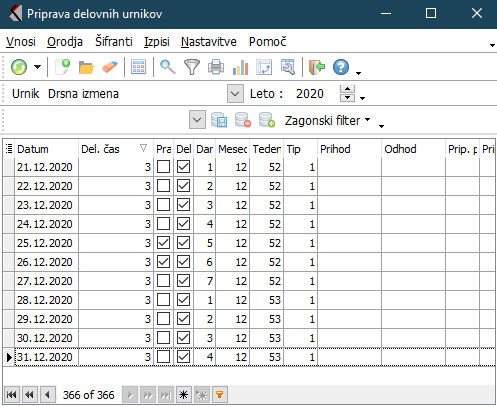The width and height of the screenshot is (497, 407).
Task: Click the funnel filter toolbar icon
Action: click(x=192, y=67)
